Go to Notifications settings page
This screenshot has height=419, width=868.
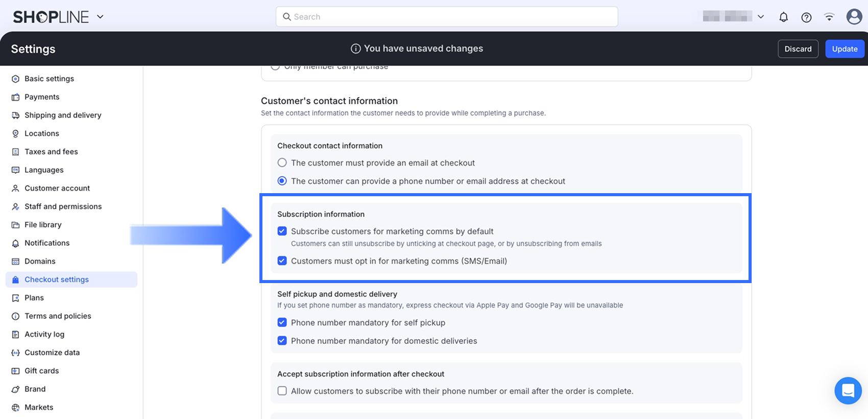47,243
